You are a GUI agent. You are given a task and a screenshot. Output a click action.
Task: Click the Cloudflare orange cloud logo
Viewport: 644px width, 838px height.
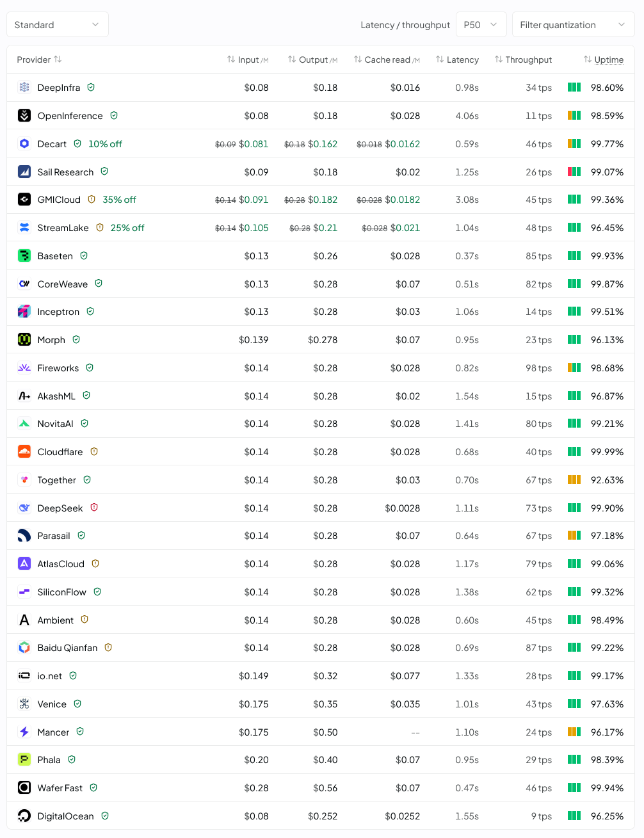click(x=24, y=452)
